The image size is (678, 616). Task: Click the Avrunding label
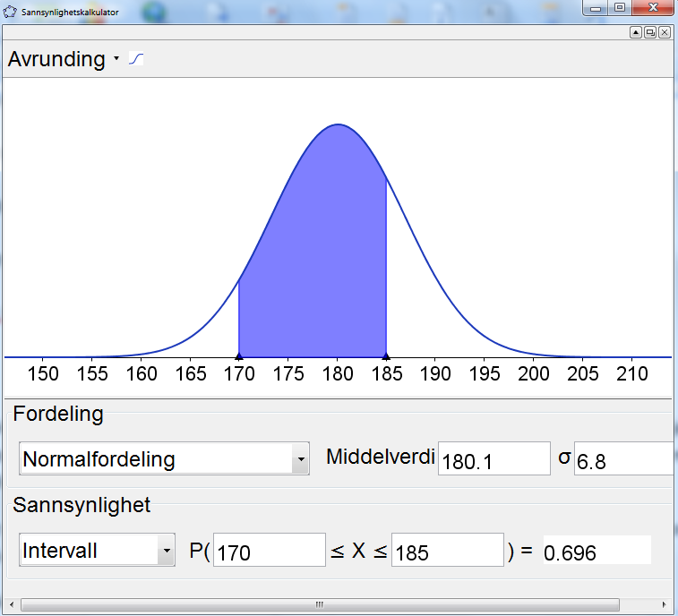(x=56, y=59)
